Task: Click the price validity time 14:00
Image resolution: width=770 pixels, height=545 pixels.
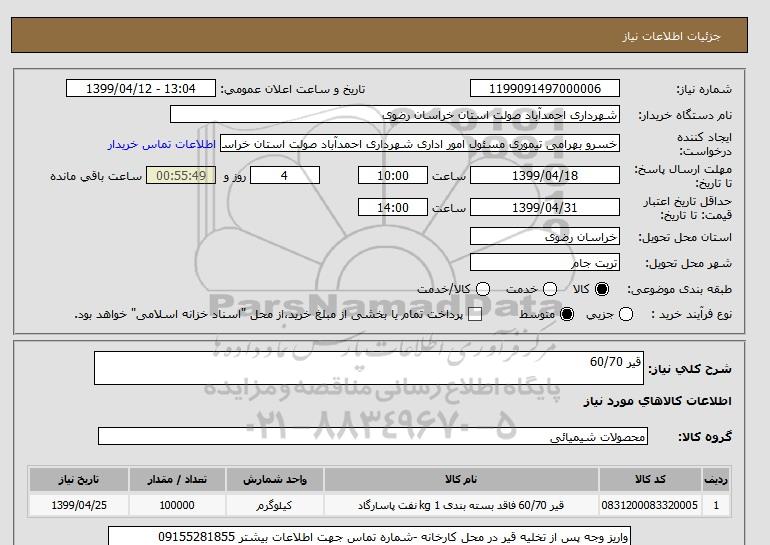Action: point(393,207)
